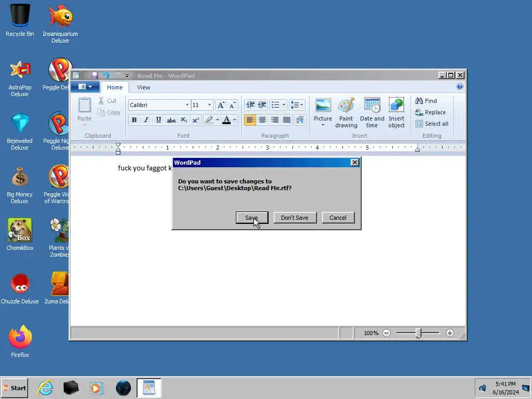Select the Recycle Bin desktop icon
This screenshot has height=399, width=532.
click(x=20, y=20)
